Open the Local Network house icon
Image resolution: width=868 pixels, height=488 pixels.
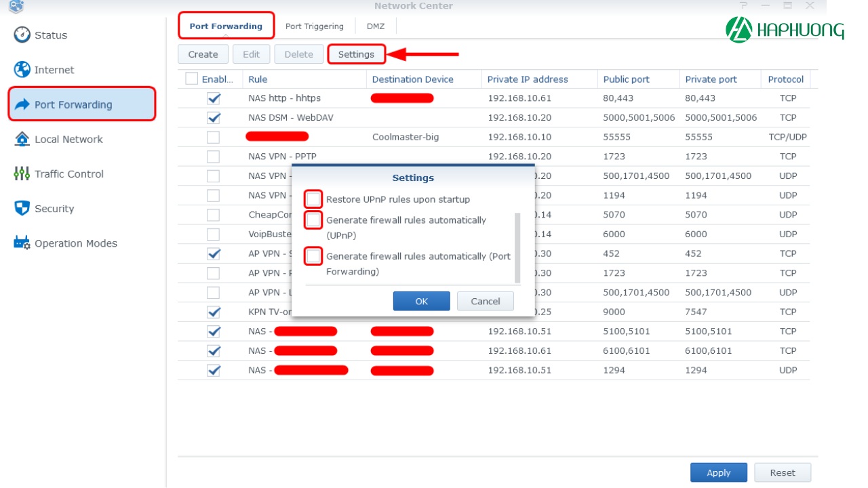[x=22, y=139]
